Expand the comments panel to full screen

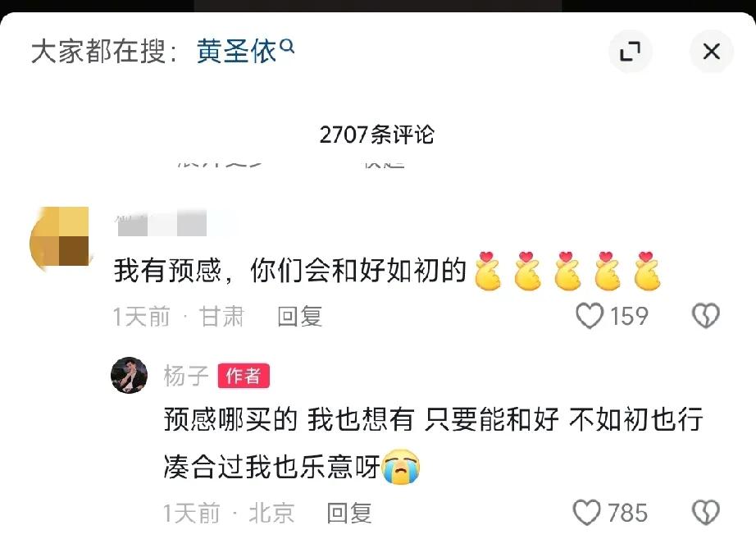[631, 51]
